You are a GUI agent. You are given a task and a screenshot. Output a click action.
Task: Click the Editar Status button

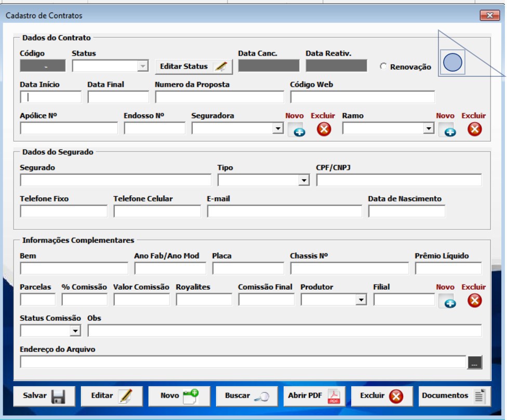[x=194, y=66]
